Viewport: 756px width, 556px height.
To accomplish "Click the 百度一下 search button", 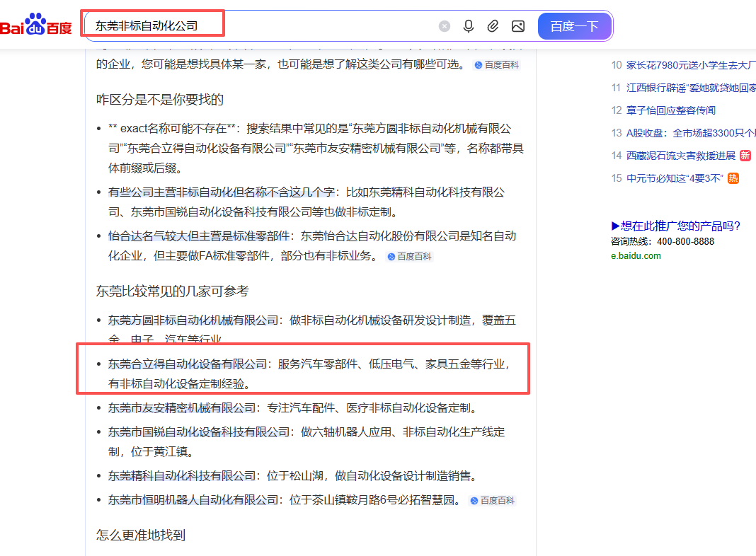I will [x=575, y=26].
